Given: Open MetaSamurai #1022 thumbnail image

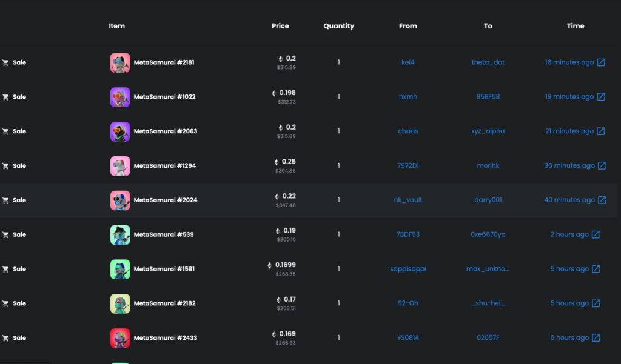Looking at the screenshot, I should [x=120, y=97].
